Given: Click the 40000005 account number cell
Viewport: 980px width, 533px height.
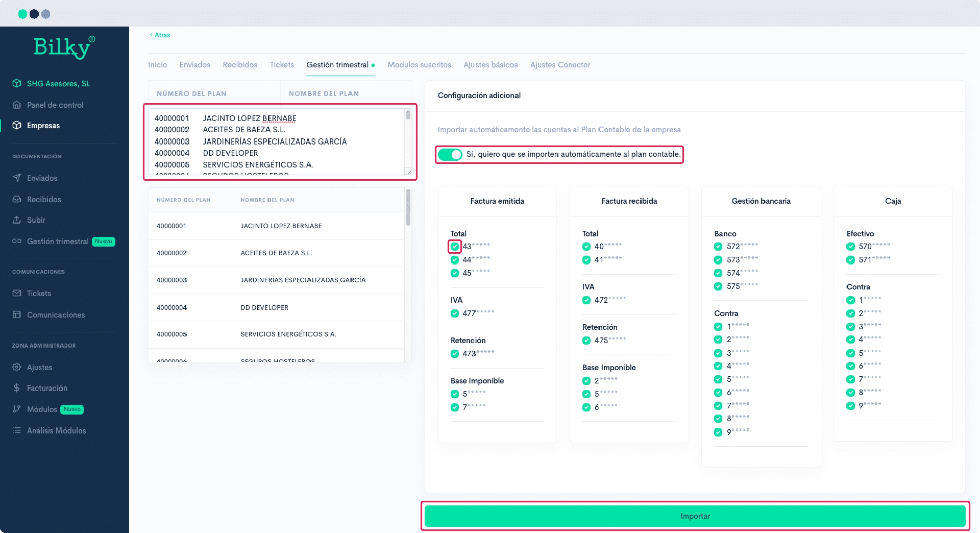Looking at the screenshot, I should [172, 334].
